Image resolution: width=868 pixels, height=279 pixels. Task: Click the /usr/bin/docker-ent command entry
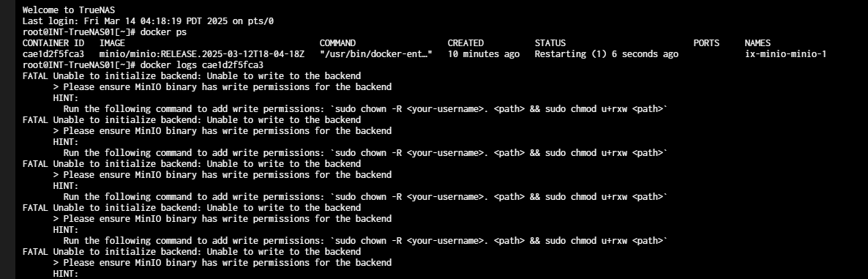coord(376,53)
